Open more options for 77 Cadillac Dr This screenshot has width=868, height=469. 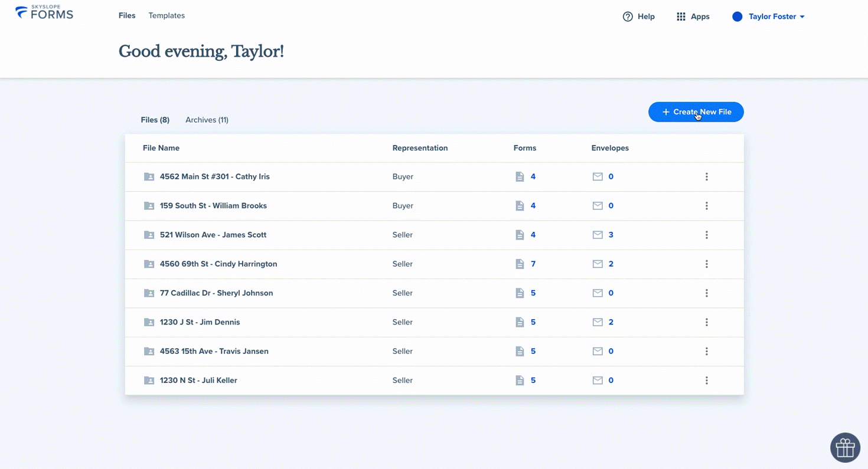[706, 293]
